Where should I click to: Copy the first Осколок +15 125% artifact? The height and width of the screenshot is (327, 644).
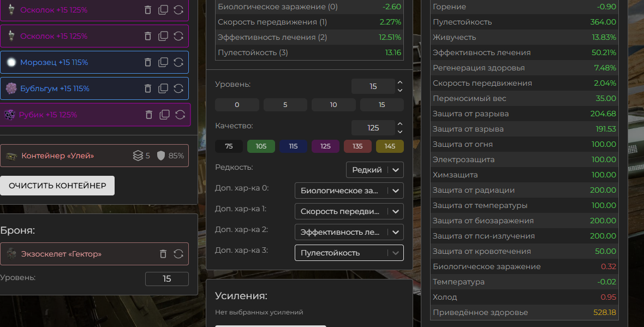point(163,10)
